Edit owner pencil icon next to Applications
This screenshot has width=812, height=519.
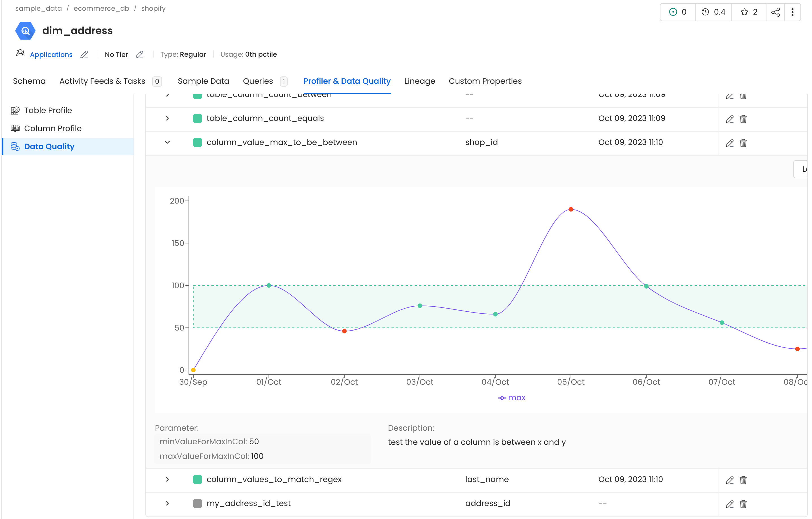(84, 55)
